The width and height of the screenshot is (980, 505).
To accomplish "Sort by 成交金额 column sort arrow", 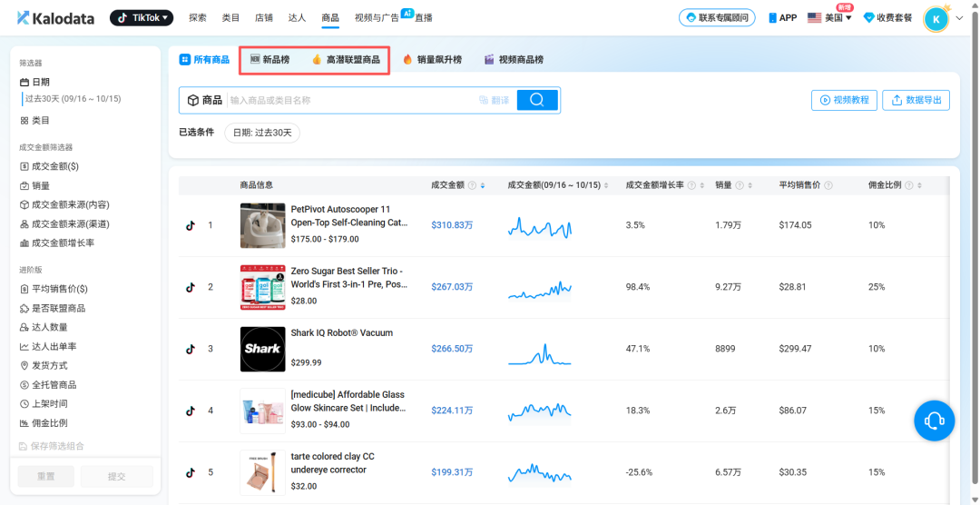I will (482, 186).
